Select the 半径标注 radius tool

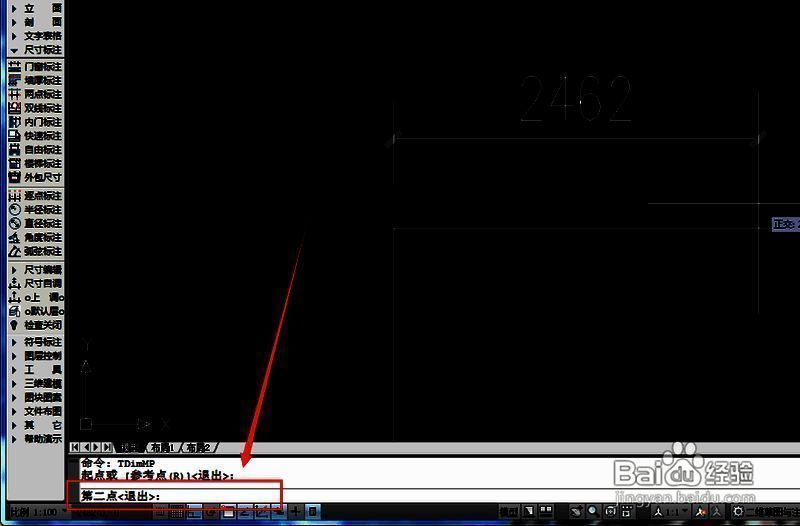pos(35,210)
